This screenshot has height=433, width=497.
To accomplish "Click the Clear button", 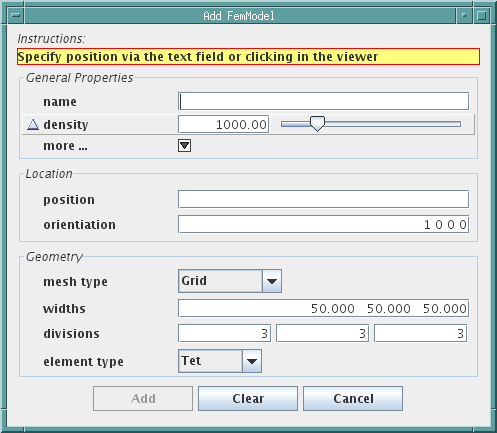I will tap(248, 398).
